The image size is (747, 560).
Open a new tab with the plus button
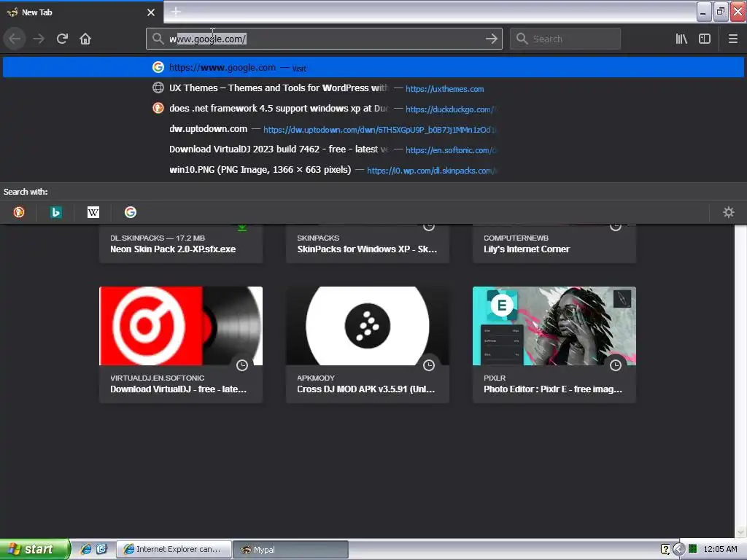[176, 12]
